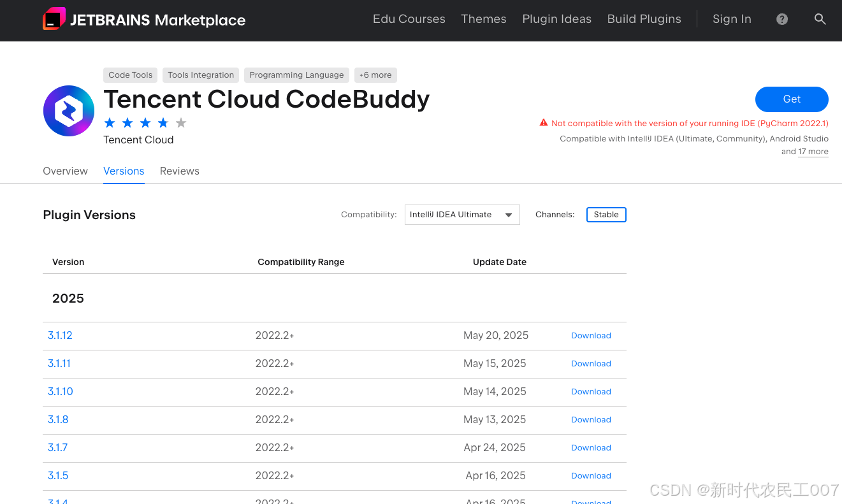Click the Plugin Versions heading
The width and height of the screenshot is (842, 504).
point(89,215)
